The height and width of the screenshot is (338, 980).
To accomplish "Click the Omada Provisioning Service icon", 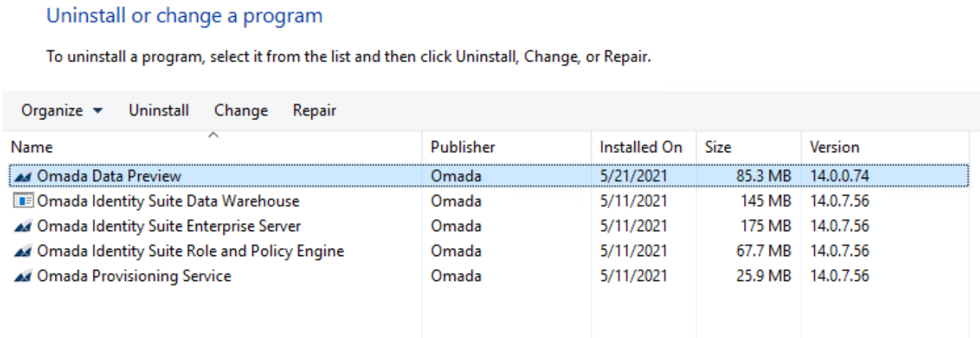I will pyautogui.click(x=23, y=277).
